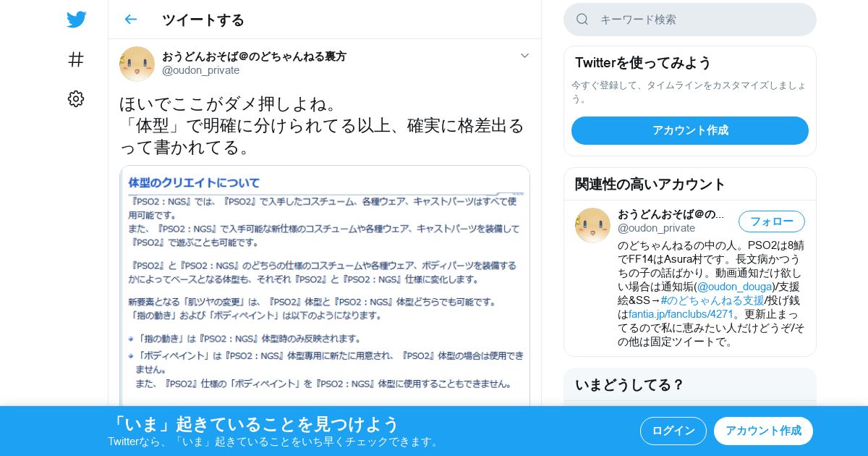Image resolution: width=868 pixels, height=456 pixels.
Task: Open the Explore hashtag icon
Action: 76,59
